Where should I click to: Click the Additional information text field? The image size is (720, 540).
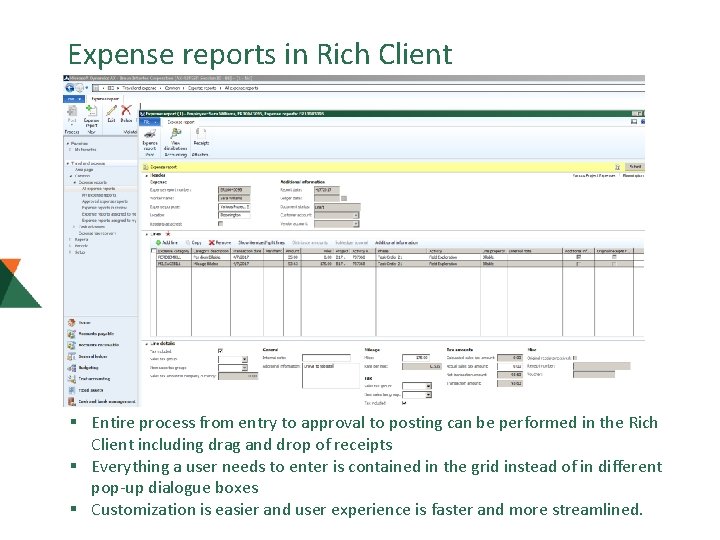coord(331,376)
